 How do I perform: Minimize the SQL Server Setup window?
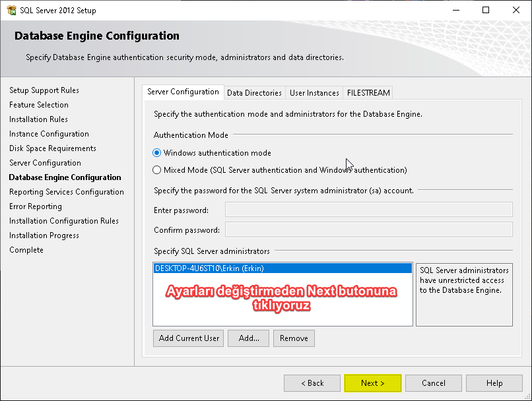[455, 11]
